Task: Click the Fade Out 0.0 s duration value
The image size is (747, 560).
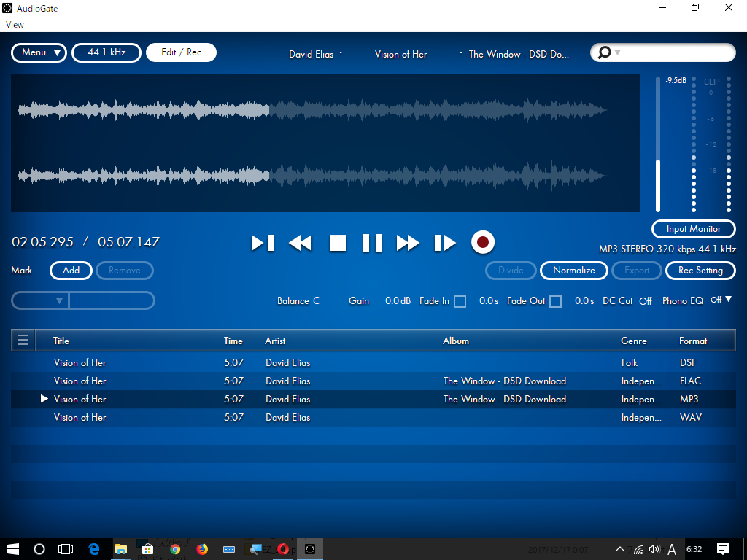Action: (584, 301)
